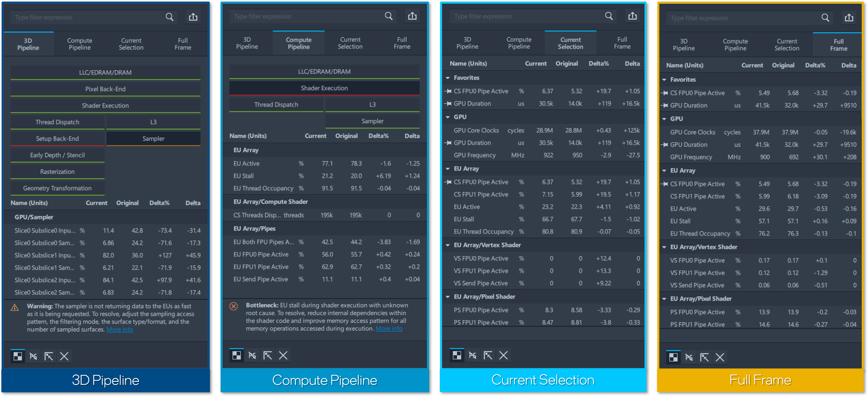Toggle 1x1 scissor arrow icon in Current Selection panel
Screen dimensions: 868x402
(488, 355)
